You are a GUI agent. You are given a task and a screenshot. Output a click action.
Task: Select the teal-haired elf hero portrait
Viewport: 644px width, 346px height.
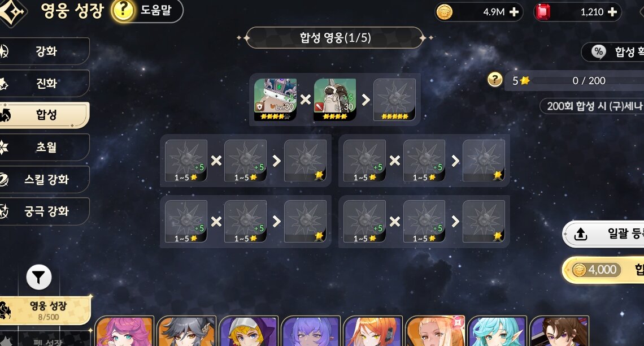497,331
